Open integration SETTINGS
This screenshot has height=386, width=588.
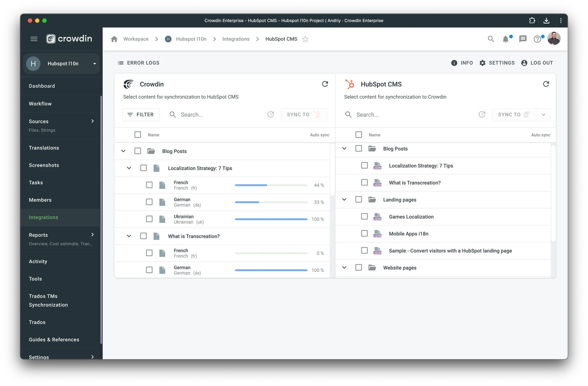click(x=497, y=63)
